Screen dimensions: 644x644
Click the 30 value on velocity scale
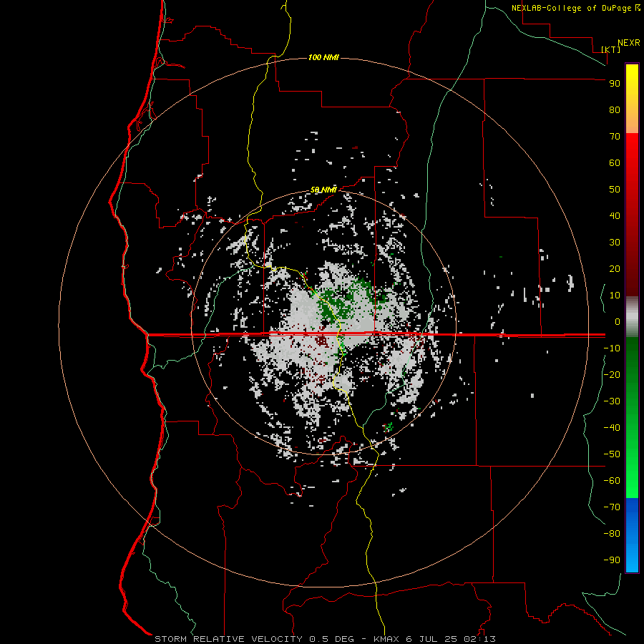615,243
